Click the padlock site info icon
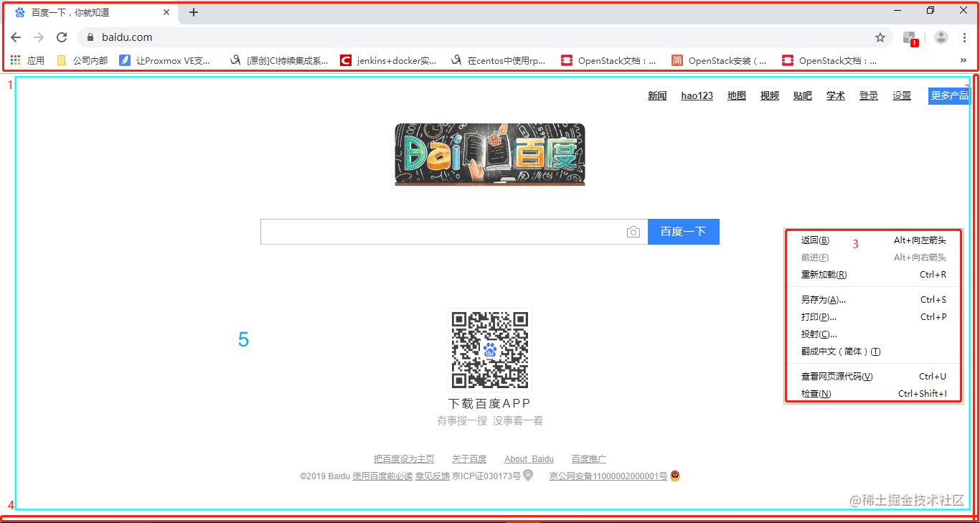Screen dimensions: 980x523 point(90,37)
